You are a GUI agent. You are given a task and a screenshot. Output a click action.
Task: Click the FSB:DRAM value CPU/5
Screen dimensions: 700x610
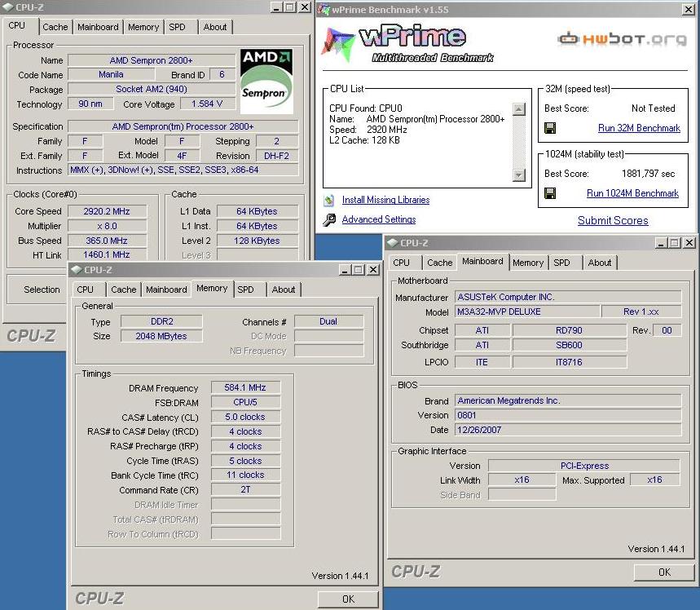[245, 402]
